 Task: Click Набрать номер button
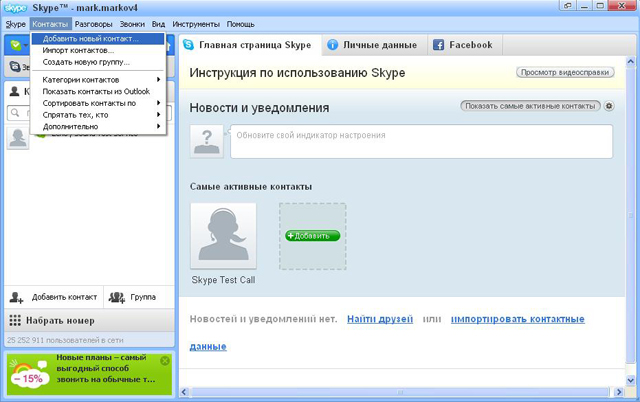[x=89, y=320]
